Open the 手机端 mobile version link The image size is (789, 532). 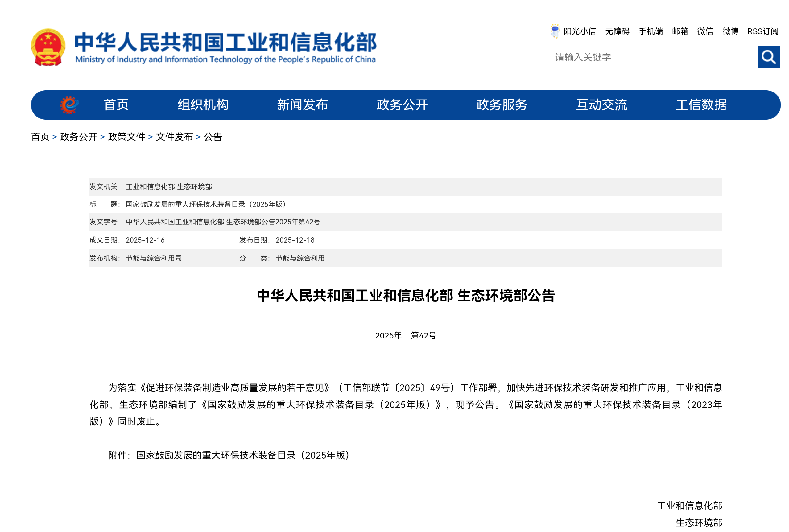tap(651, 31)
